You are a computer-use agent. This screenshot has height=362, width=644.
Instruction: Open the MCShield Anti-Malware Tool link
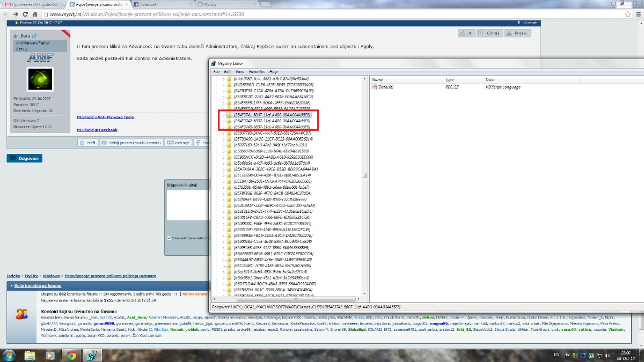[105, 116]
